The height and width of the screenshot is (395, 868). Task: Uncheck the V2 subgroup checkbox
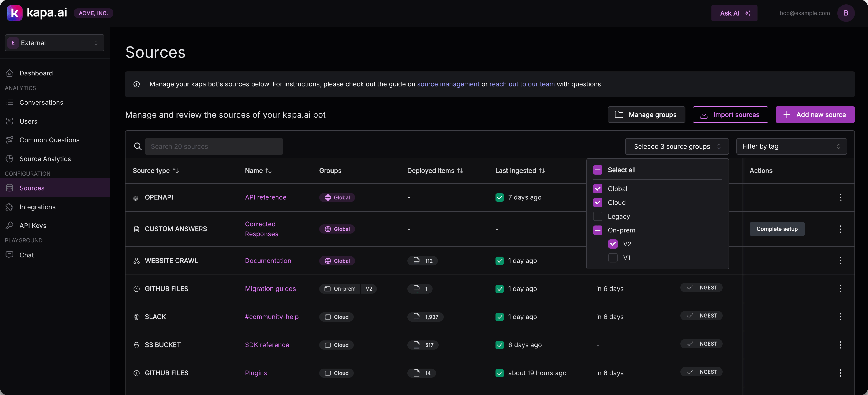point(613,244)
